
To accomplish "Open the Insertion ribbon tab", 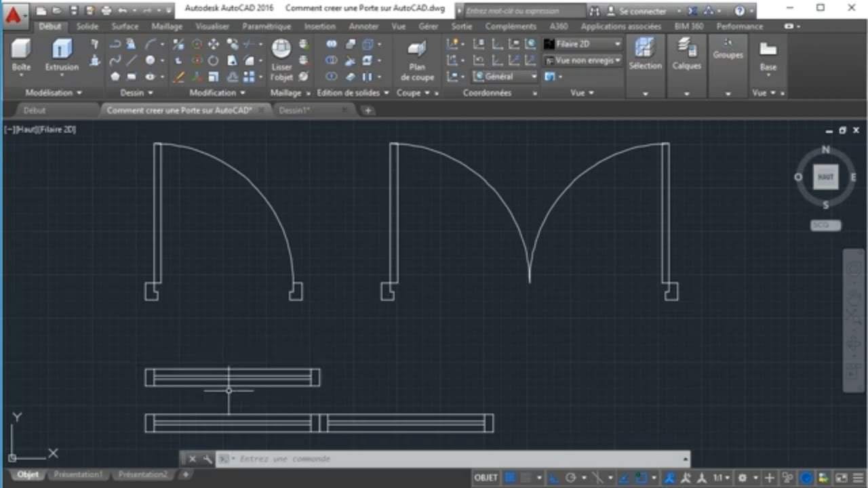I will [x=319, y=26].
